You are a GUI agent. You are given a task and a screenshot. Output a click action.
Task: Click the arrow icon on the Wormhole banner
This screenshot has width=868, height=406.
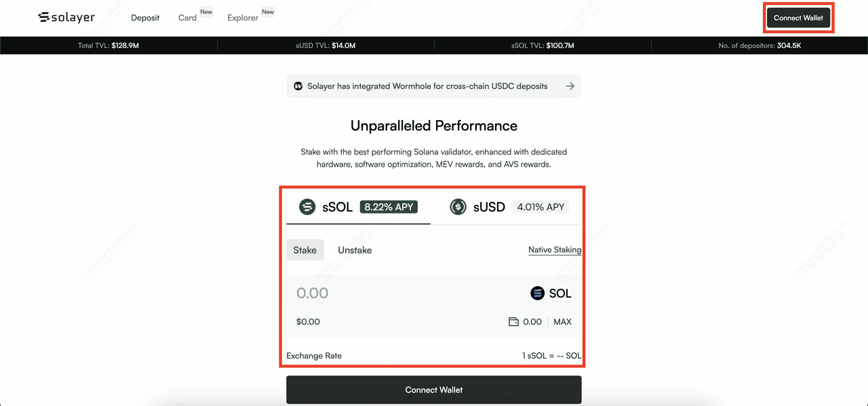point(570,86)
